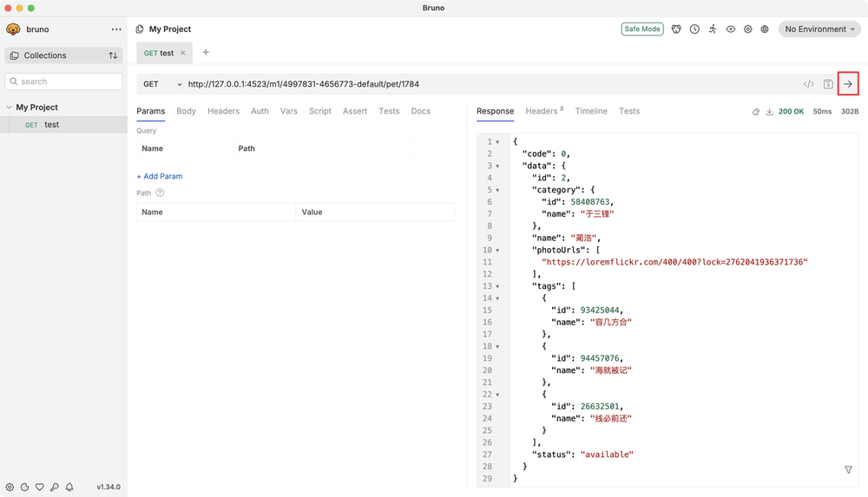Collapse the My Project collection tree
868x497 pixels.
coord(10,108)
